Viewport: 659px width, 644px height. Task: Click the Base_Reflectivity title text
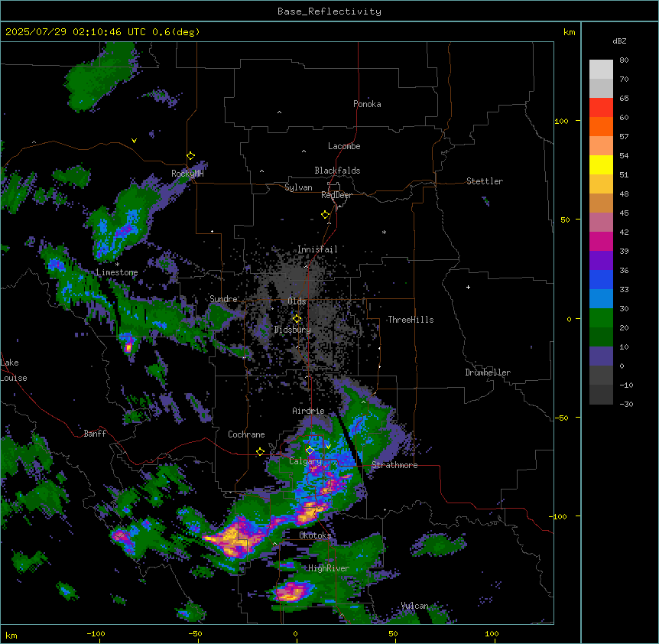[329, 11]
